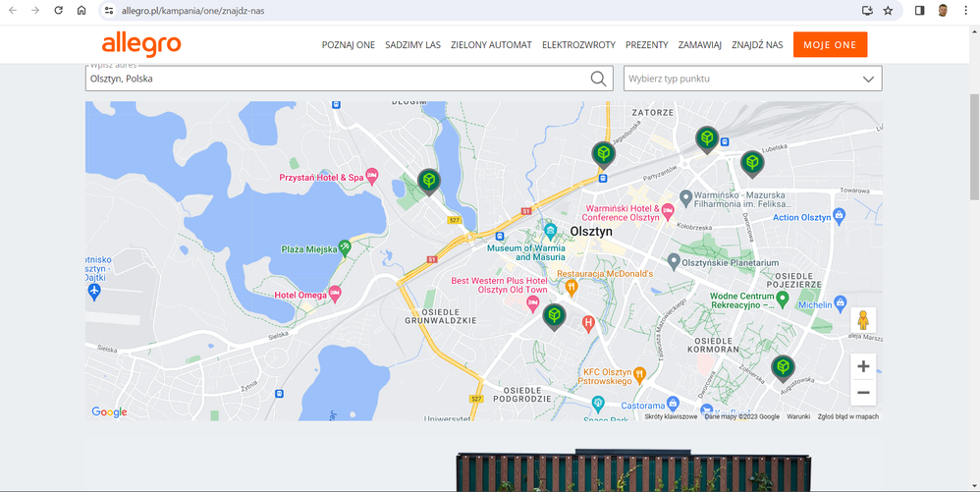
Task: Open the Chrome profile avatar
Action: (x=943, y=11)
